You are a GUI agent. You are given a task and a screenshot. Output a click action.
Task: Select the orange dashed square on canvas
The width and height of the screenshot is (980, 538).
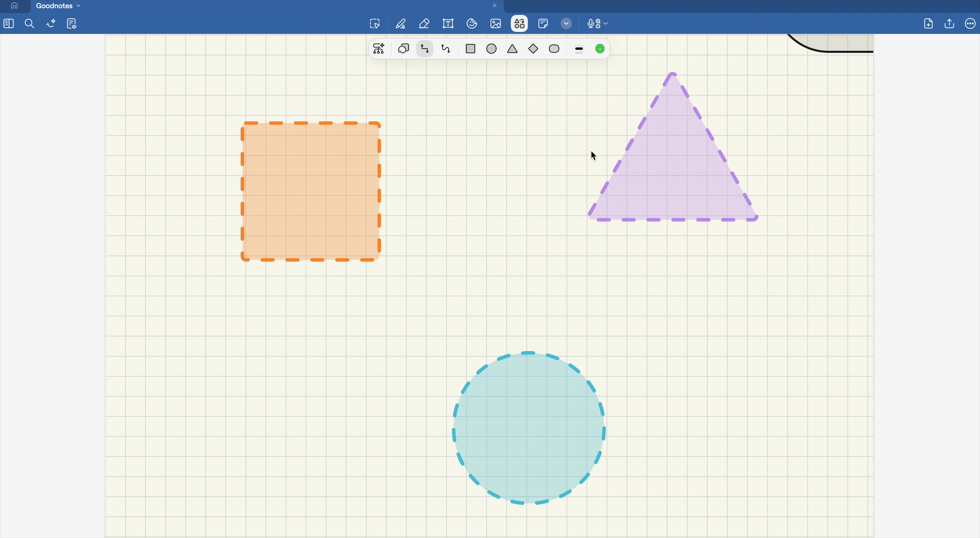click(311, 191)
